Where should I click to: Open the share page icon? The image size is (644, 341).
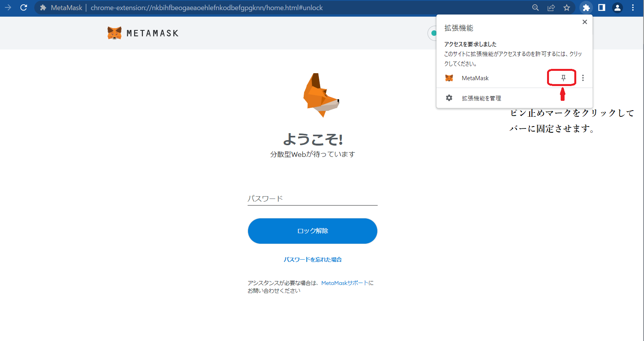point(551,8)
